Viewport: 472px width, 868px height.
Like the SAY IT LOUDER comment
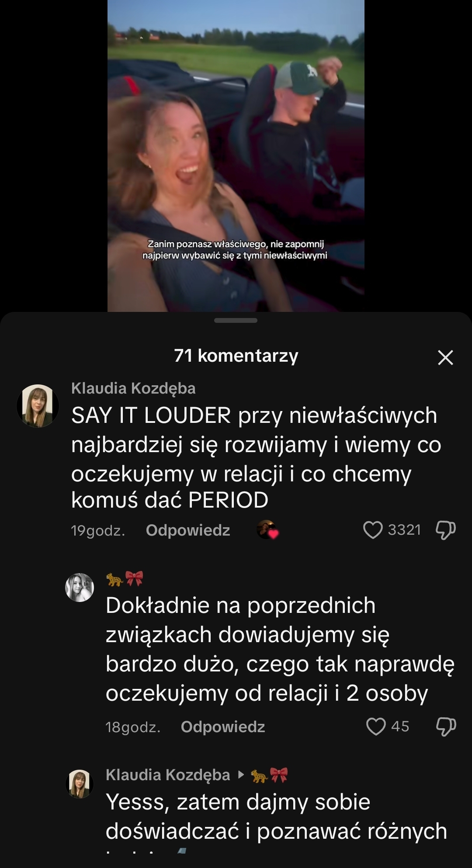pyautogui.click(x=373, y=530)
